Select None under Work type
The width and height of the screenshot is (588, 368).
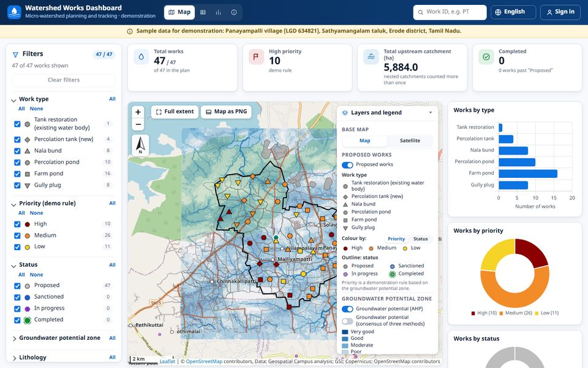tap(36, 109)
